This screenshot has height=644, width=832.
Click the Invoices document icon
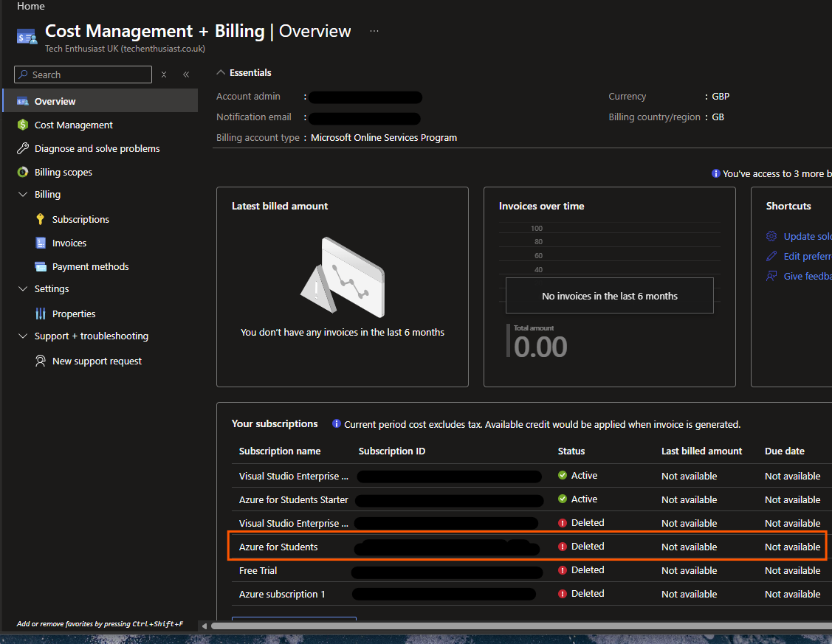(41, 243)
